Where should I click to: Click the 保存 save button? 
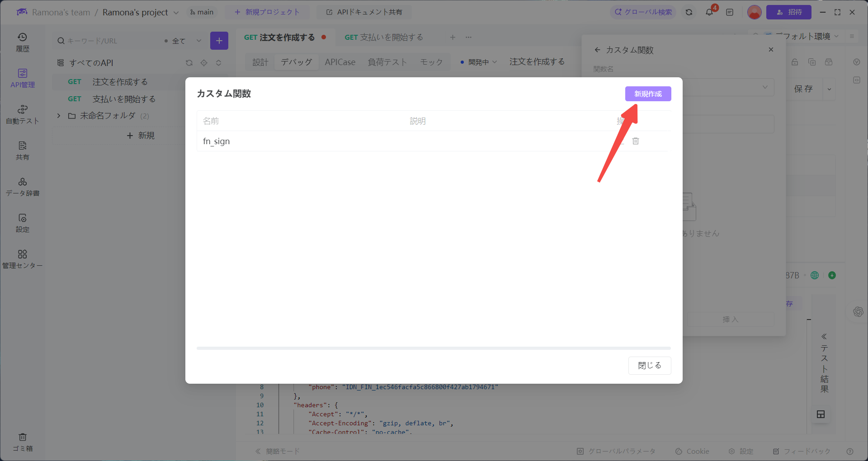(x=803, y=89)
